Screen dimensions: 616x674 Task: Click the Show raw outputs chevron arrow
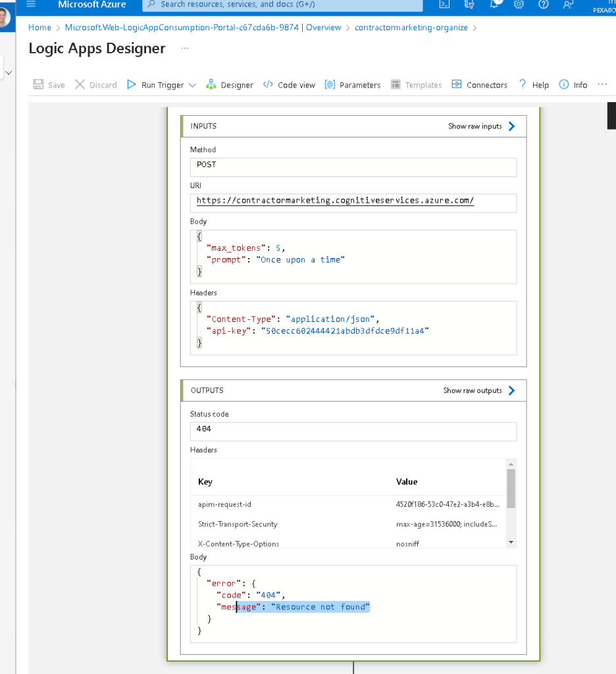point(511,391)
